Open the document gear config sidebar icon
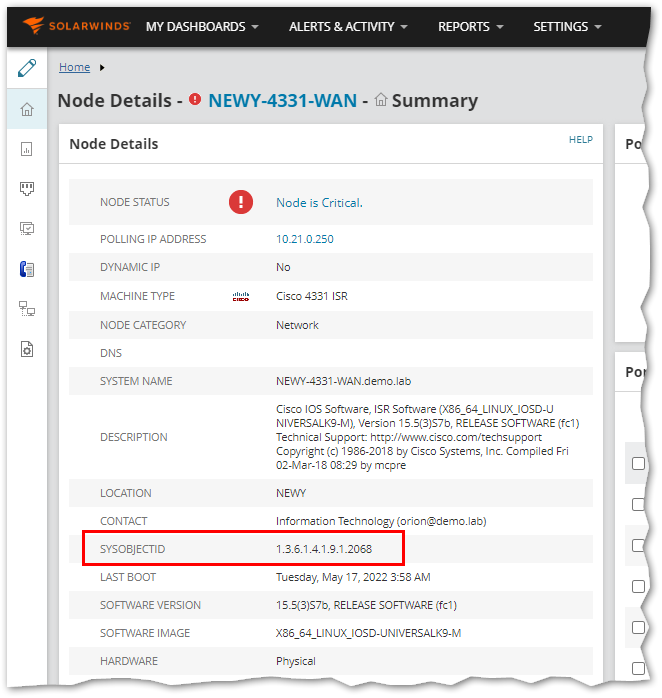 tap(27, 349)
